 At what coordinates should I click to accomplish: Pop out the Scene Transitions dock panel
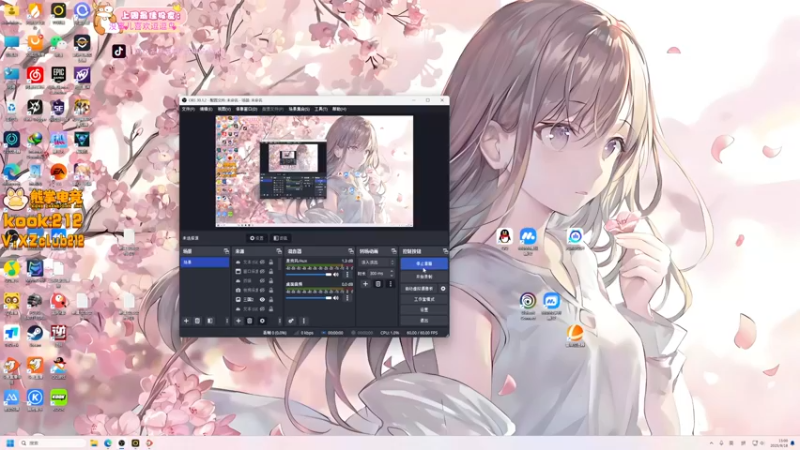coord(393,251)
